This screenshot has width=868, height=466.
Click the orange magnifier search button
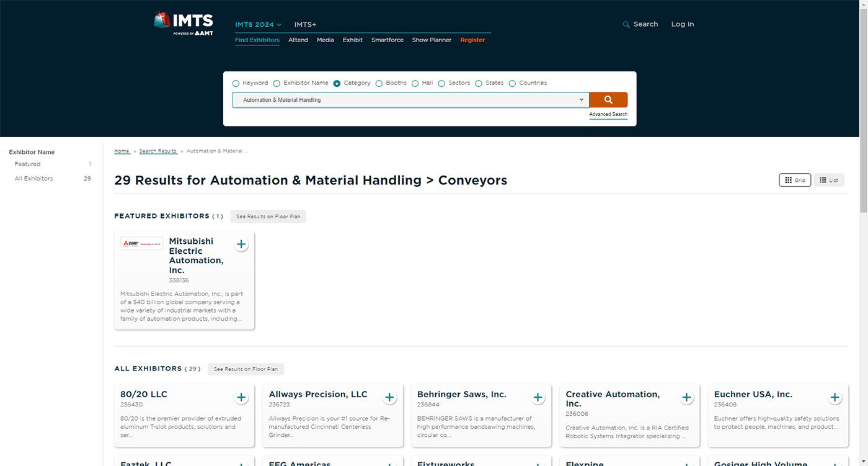[x=608, y=100]
